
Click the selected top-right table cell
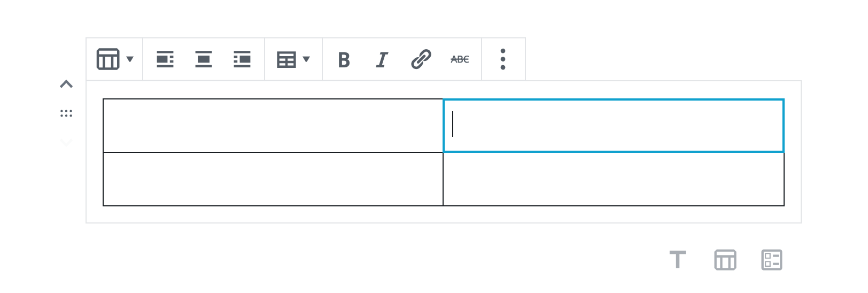(x=614, y=126)
